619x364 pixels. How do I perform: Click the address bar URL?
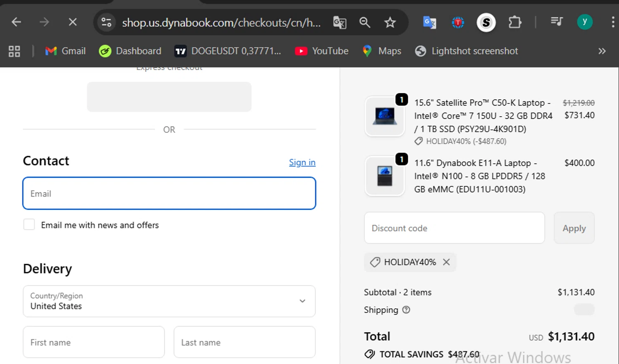tap(221, 22)
